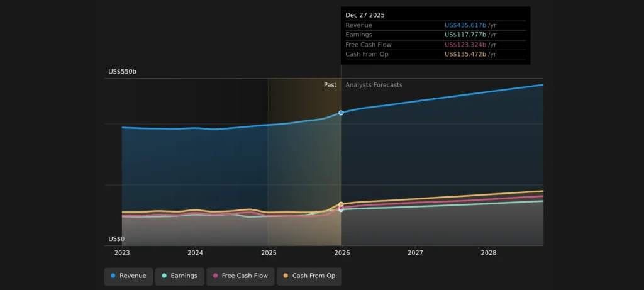Toggle Cash From Op legend button

(x=308, y=276)
